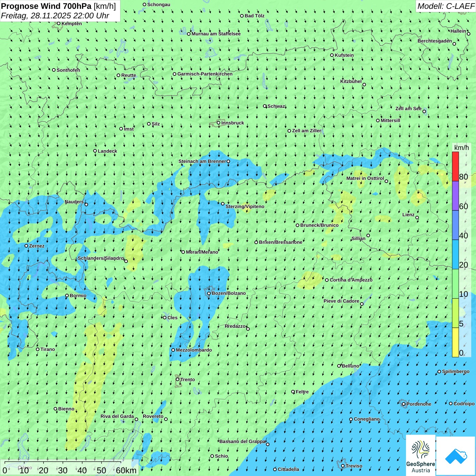Screen dimensions: 476x476
Task: Click the Kitzbühel label
Action: 351,81
